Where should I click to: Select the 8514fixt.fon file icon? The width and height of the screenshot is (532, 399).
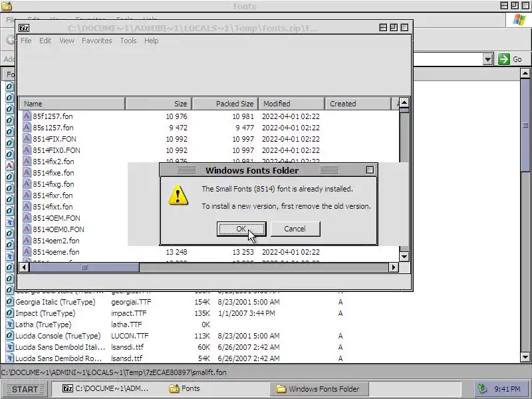pyautogui.click(x=27, y=206)
